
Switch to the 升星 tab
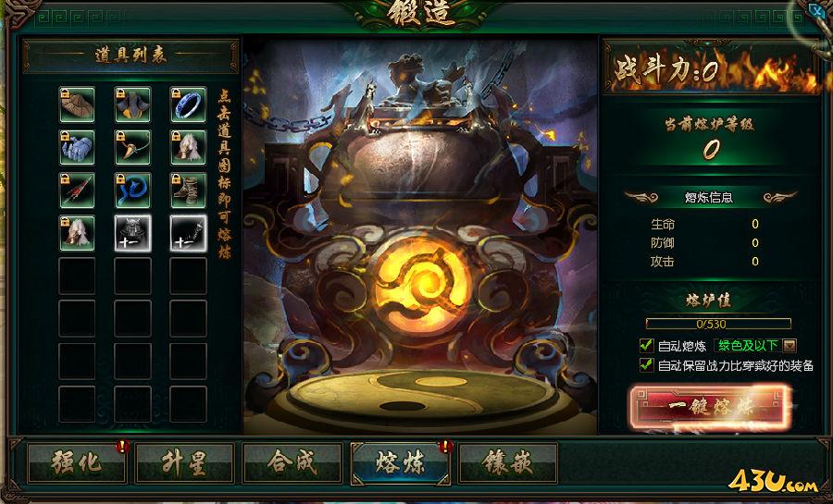tap(184, 463)
